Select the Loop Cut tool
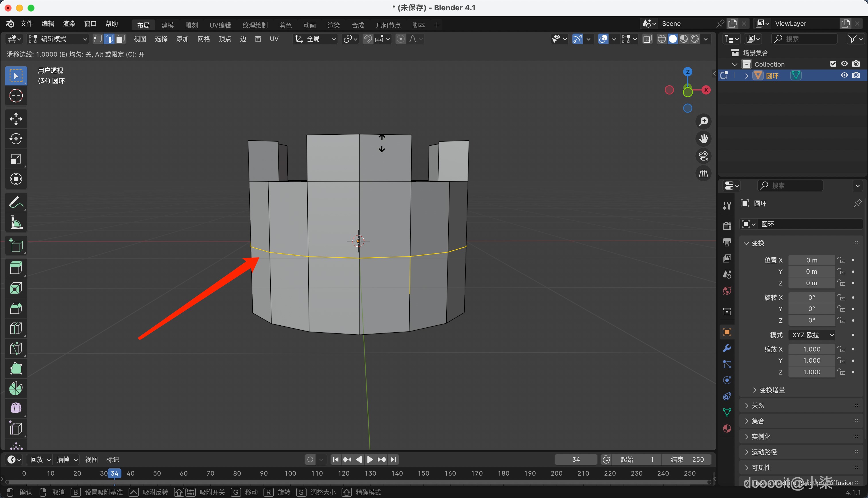The width and height of the screenshot is (868, 498). [16, 328]
